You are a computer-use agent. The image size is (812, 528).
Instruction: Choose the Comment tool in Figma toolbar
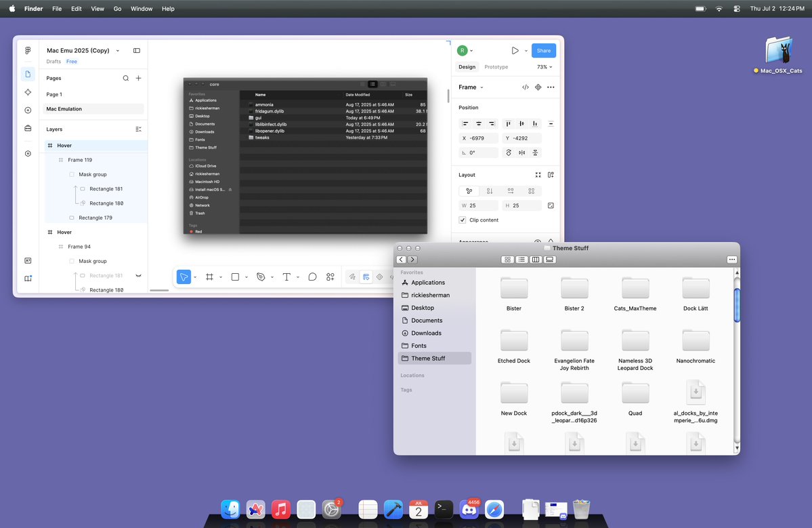coord(312,277)
